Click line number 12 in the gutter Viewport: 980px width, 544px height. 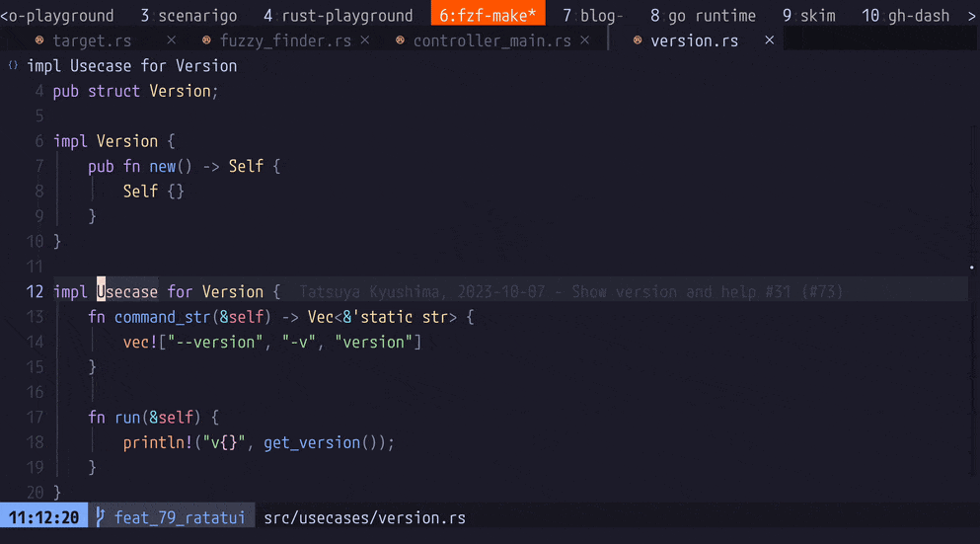(35, 292)
